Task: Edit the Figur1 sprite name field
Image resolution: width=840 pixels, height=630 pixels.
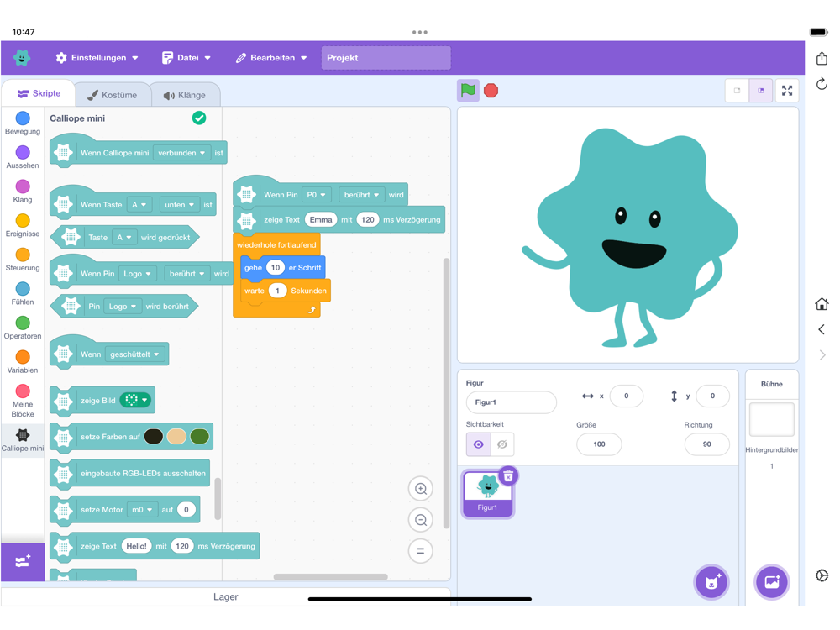Action: pyautogui.click(x=511, y=402)
